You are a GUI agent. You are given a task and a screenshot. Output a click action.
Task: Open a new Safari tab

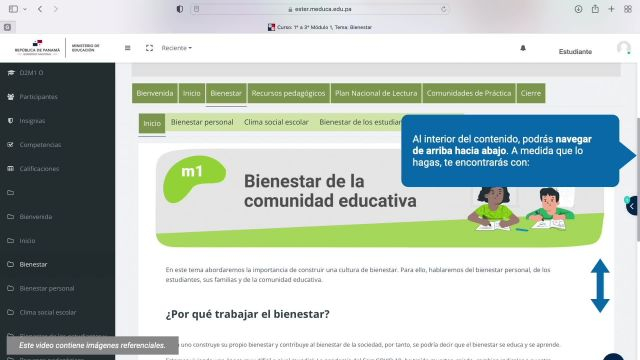[x=611, y=9]
